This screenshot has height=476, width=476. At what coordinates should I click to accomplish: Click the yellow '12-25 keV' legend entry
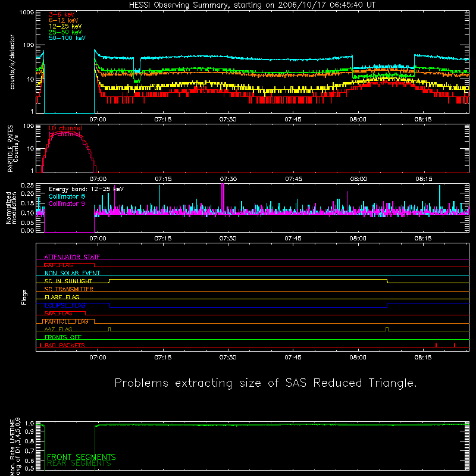click(x=65, y=26)
